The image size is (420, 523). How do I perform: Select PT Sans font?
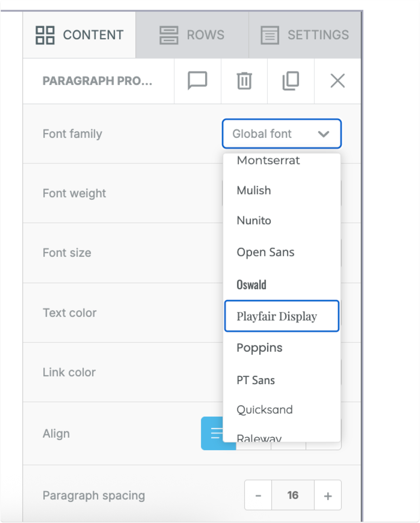pos(255,380)
